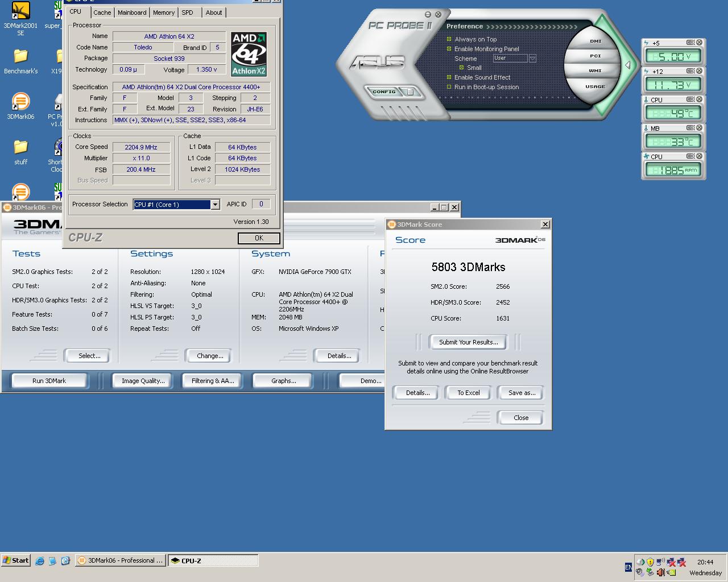Viewport: 728px width, 582px height.
Task: Close the CPU temperature sensor panel
Action: 699,99
